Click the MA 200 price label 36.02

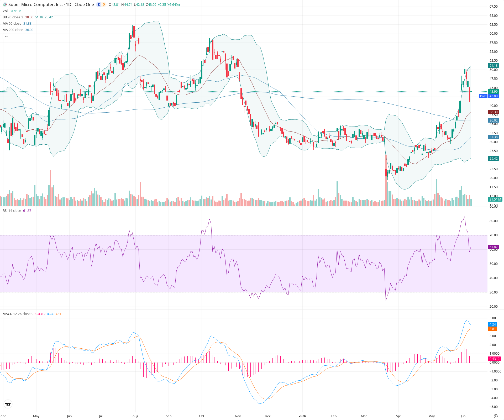click(493, 120)
